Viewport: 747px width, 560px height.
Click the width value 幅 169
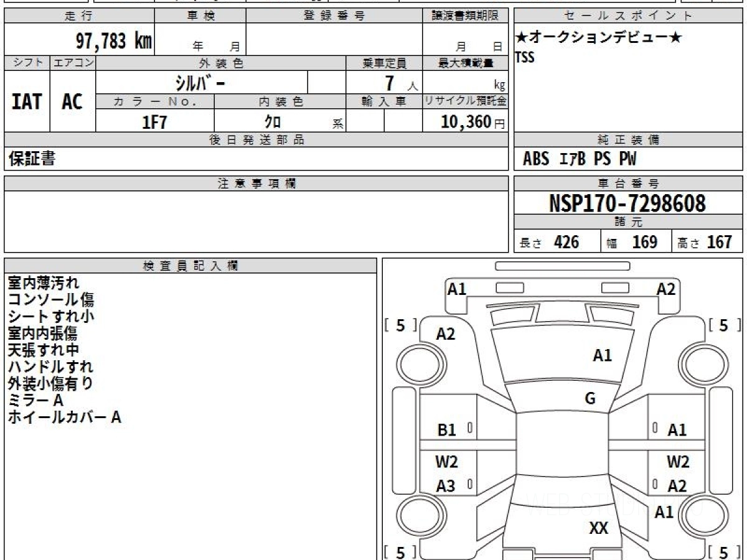632,242
